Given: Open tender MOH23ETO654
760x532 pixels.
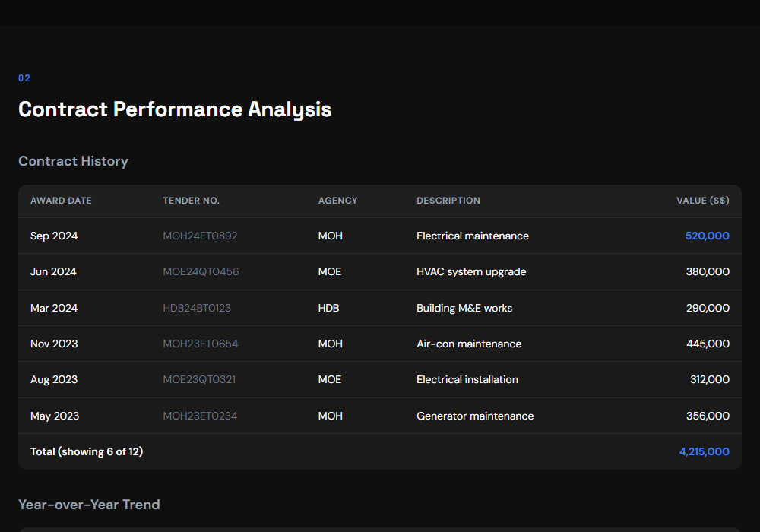Looking at the screenshot, I should (201, 344).
